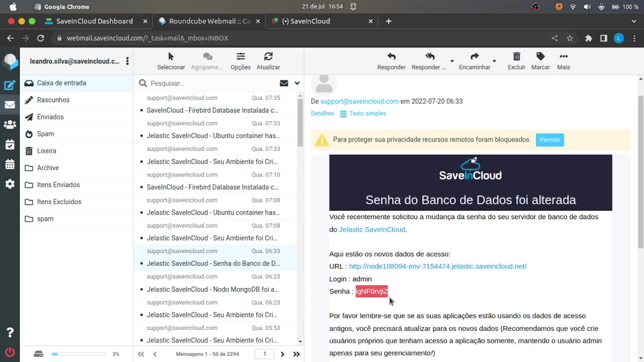Open the help question mark icon
Viewport: 644px width, 362px height.
10,332
